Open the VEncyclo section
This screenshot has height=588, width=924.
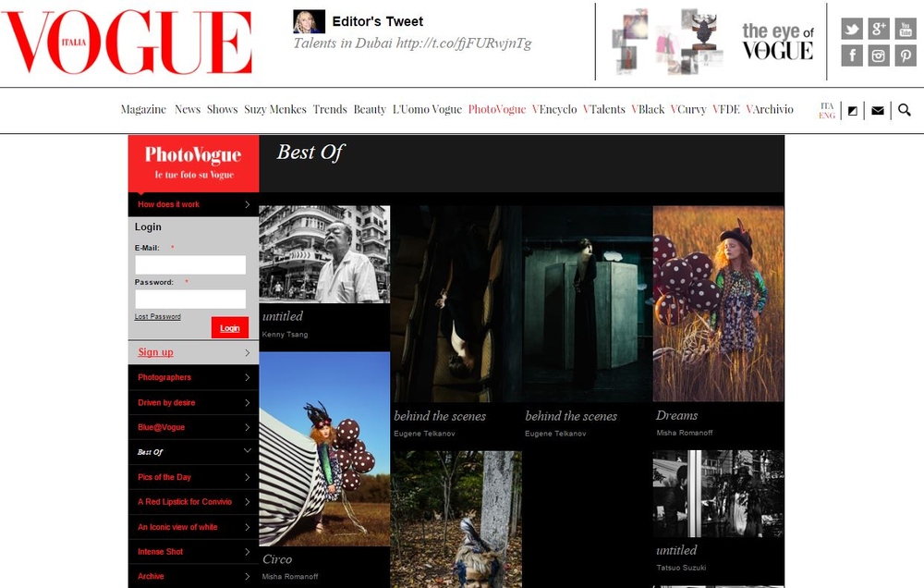click(554, 109)
